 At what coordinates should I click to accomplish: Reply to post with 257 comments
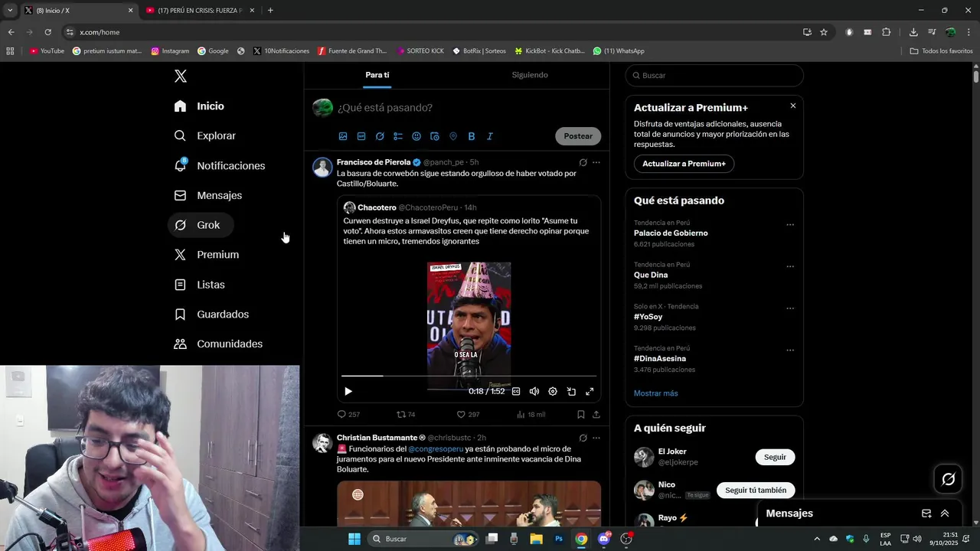[348, 414]
